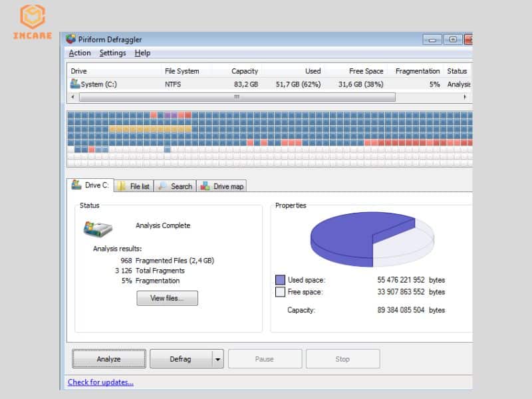This screenshot has width=532, height=399.
Task: Click the Defrag button
Action: (181, 359)
